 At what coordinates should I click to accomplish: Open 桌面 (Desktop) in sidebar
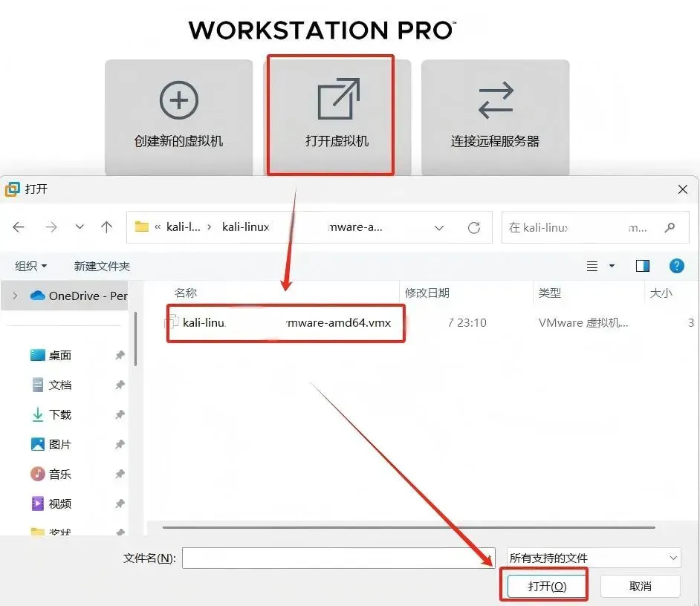[60, 355]
